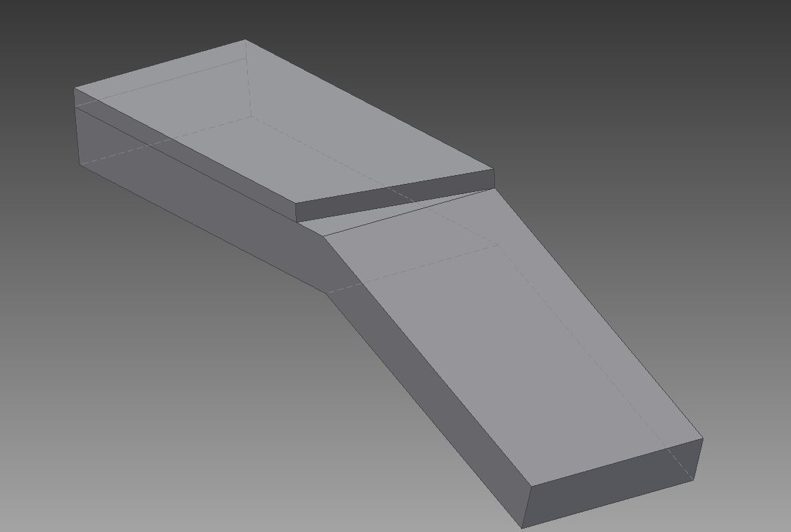This screenshot has height=532, width=791.
Task: Select the dark end face of the ramp
Action: (x=611, y=483)
